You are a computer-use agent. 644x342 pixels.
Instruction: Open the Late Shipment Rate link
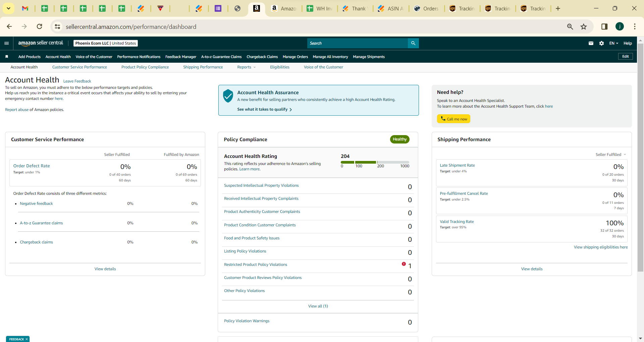pos(457,165)
